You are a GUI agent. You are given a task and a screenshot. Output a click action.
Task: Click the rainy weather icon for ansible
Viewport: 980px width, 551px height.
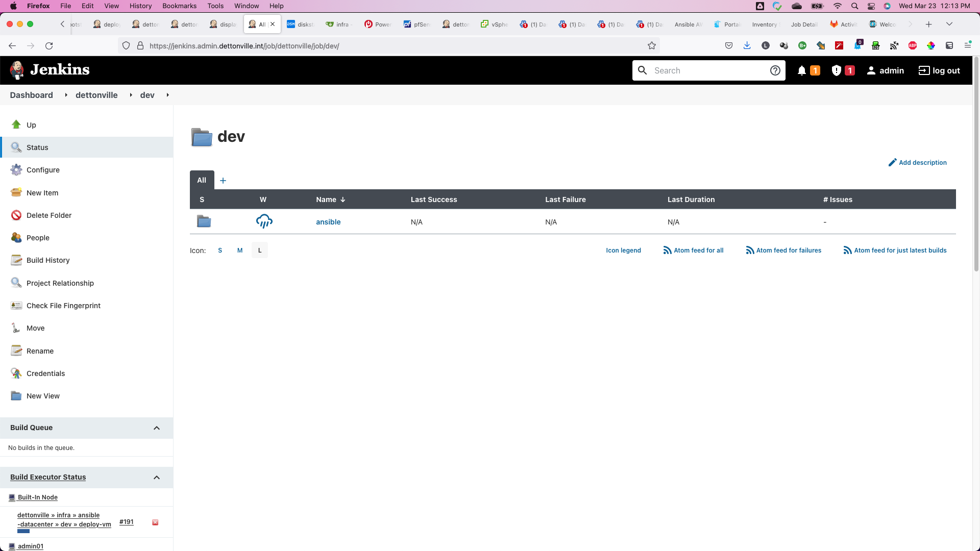(x=264, y=221)
